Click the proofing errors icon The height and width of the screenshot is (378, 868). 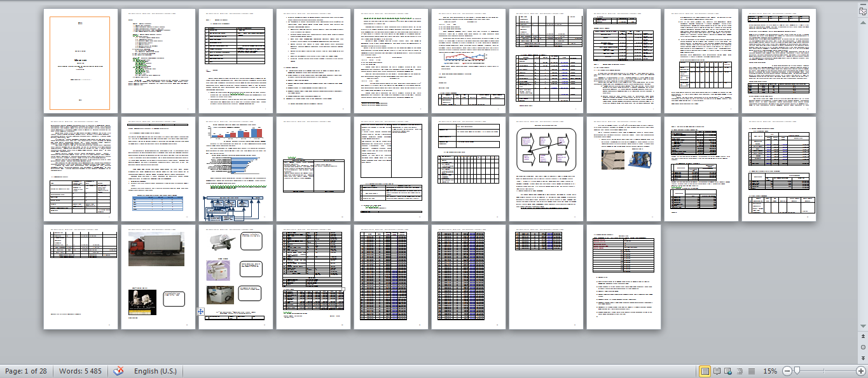(118, 371)
